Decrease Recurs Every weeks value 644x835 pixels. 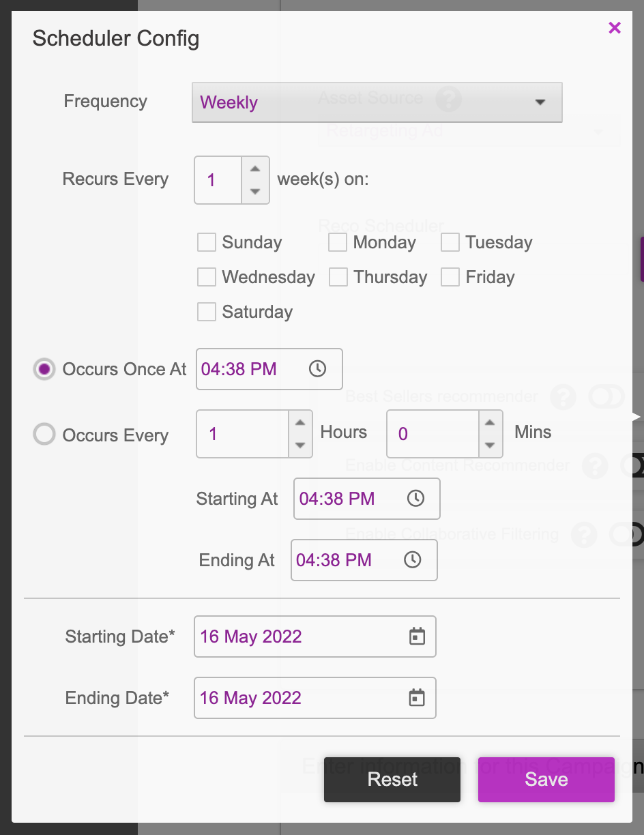[255, 192]
